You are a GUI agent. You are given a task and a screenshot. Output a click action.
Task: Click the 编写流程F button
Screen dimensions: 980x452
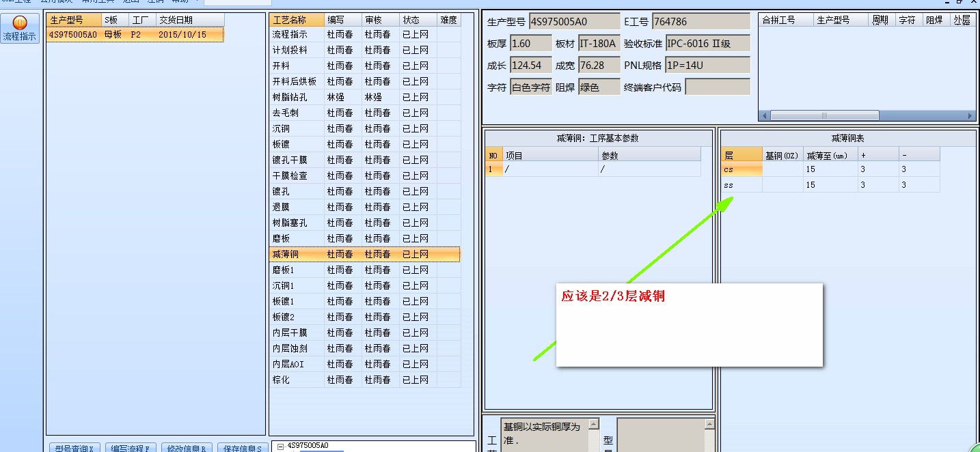[131, 448]
